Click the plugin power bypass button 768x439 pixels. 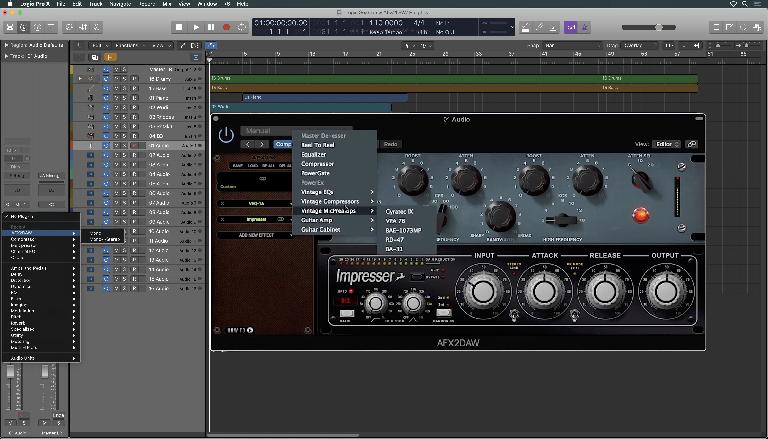click(226, 135)
